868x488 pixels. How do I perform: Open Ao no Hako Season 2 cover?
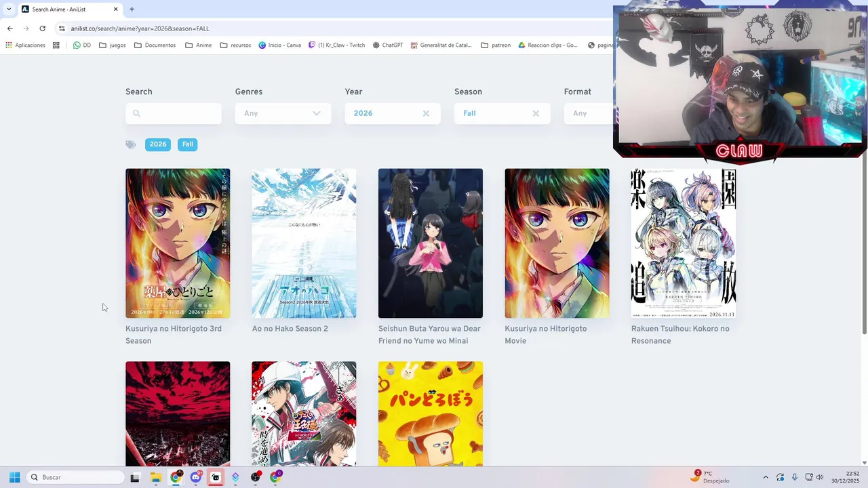[x=304, y=243]
